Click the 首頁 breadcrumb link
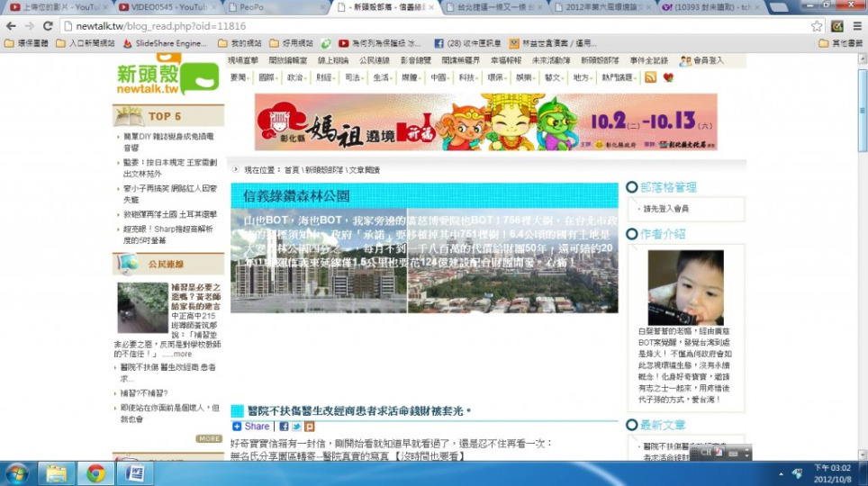The height and width of the screenshot is (486, 868). pos(292,169)
